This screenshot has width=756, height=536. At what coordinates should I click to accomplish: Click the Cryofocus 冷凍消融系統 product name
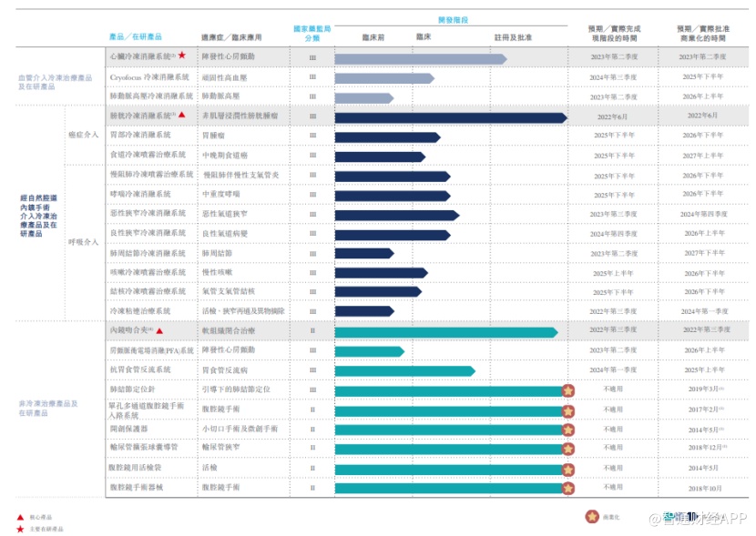[149, 77]
